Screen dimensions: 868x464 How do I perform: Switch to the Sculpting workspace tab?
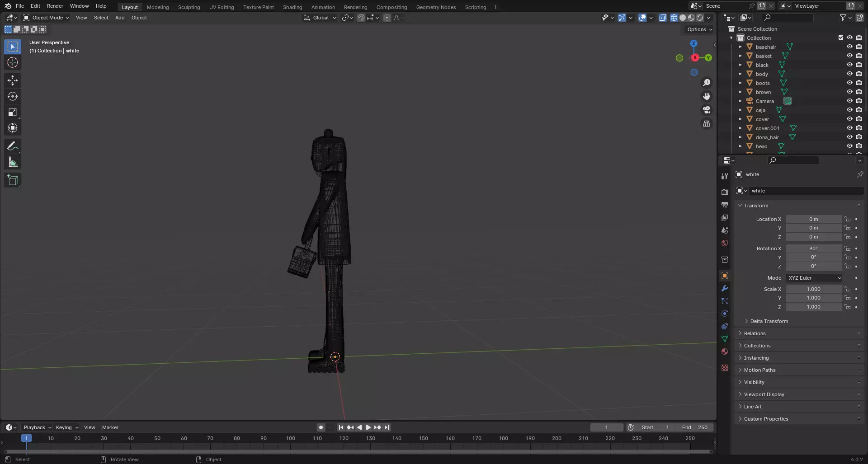pyautogui.click(x=189, y=7)
